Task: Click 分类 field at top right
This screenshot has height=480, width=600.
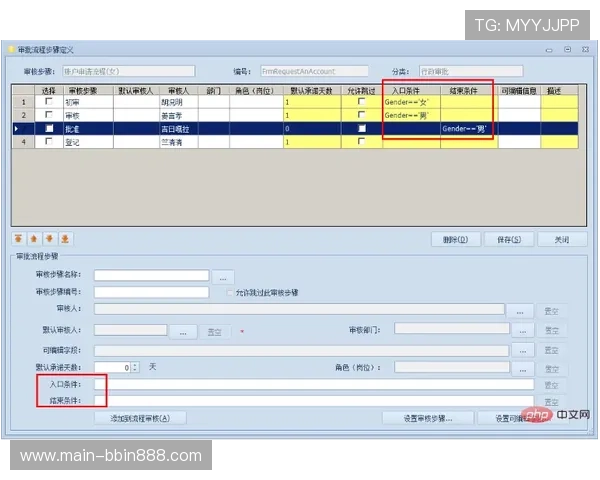Action: point(471,71)
